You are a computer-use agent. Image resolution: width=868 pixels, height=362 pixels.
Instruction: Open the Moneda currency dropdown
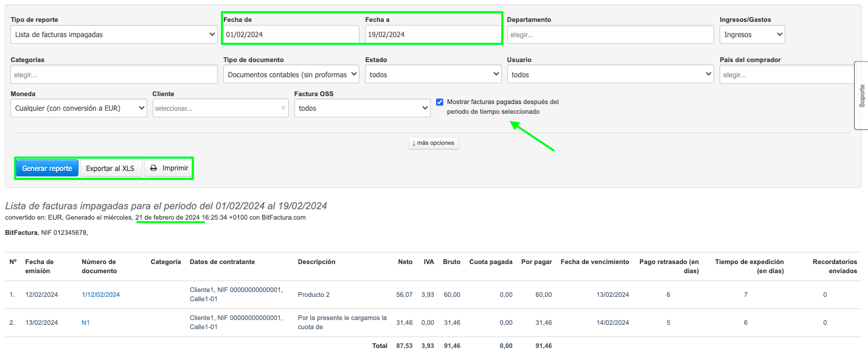tap(78, 108)
